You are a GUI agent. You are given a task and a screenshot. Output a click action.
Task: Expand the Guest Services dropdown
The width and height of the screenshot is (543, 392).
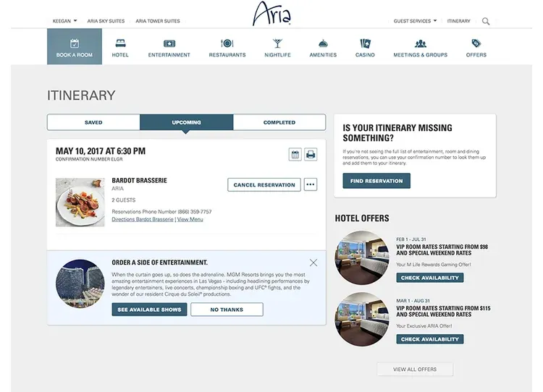(x=415, y=21)
